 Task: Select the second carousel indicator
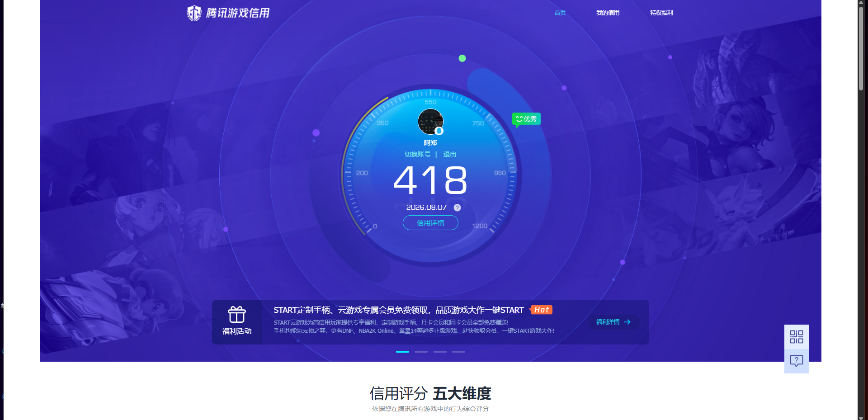click(x=421, y=352)
